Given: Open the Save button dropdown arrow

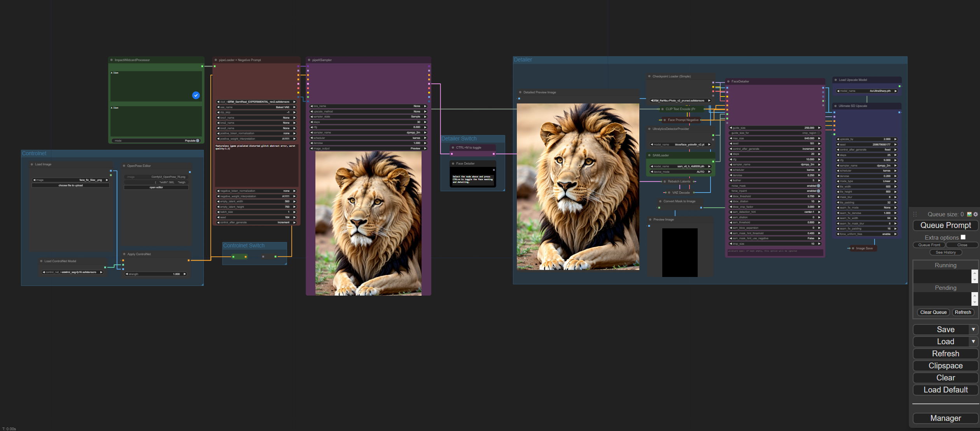Looking at the screenshot, I should 973,329.
